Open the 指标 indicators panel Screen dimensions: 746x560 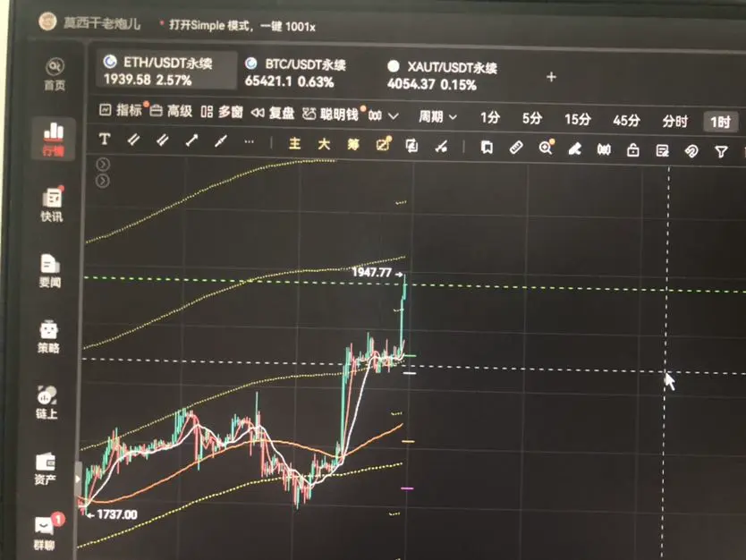click(x=121, y=110)
